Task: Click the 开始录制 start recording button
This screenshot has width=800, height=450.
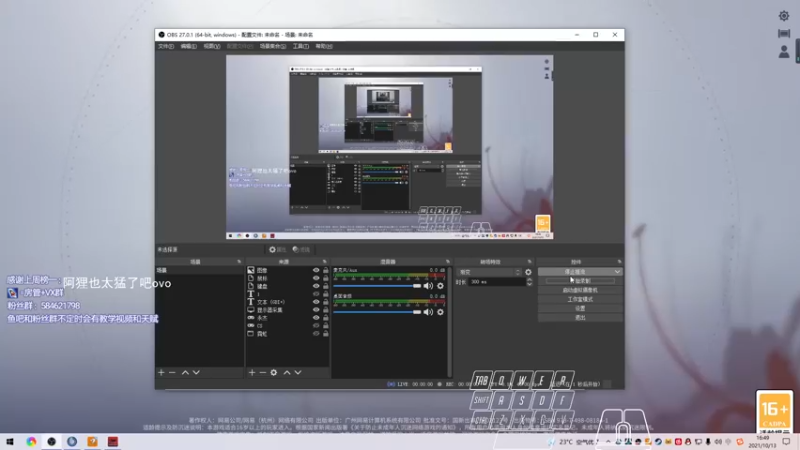Action: pyautogui.click(x=580, y=281)
